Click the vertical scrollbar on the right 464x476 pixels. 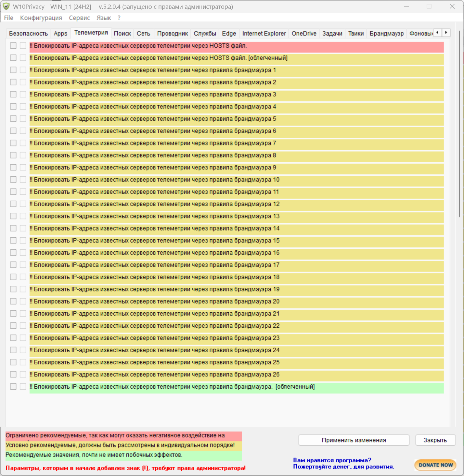tap(459, 123)
